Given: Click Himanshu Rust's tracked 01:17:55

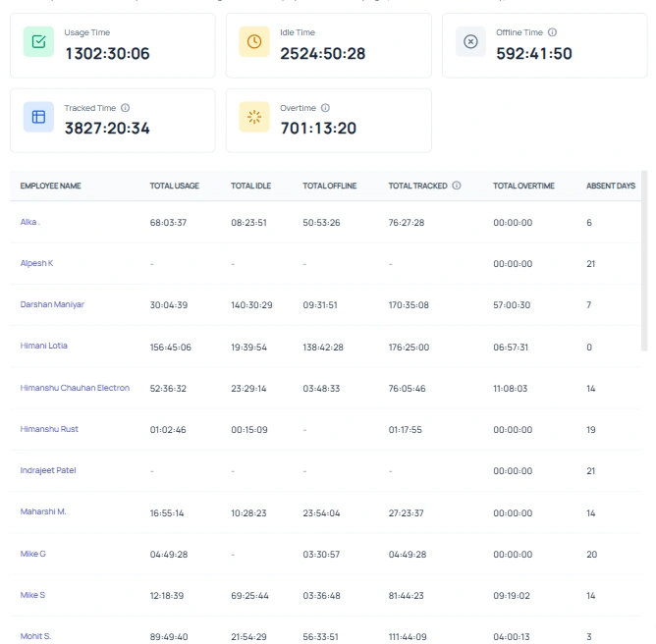Looking at the screenshot, I should [x=405, y=430].
